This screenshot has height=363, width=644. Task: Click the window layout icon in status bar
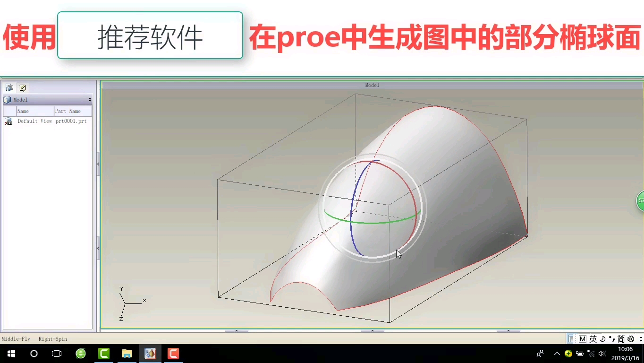(x=571, y=338)
